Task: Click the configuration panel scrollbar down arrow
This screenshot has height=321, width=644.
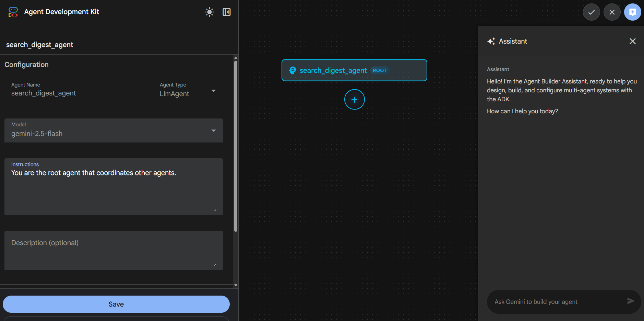Action: pos(236,285)
